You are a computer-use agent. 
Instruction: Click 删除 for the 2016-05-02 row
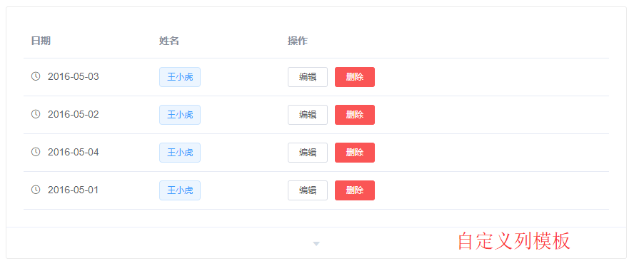[355, 115]
